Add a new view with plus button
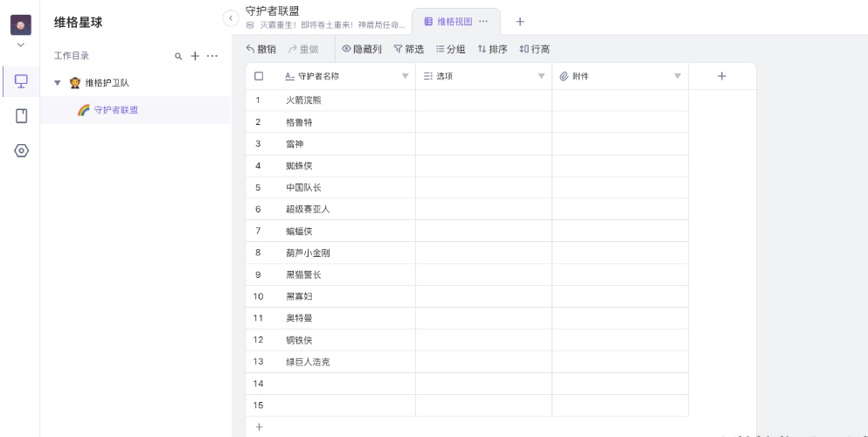The height and width of the screenshot is (437, 868). [520, 22]
